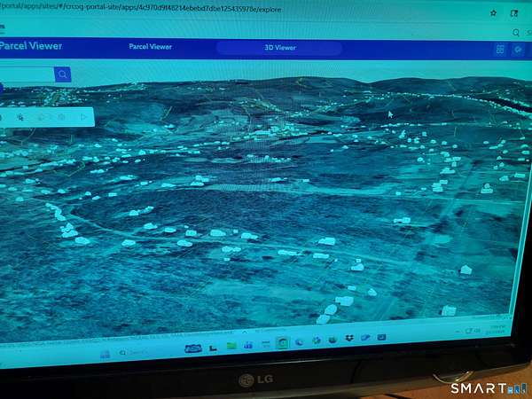Open the taskbar clock and date
Image resolution: width=532 pixels, height=399 pixels.
point(497,328)
